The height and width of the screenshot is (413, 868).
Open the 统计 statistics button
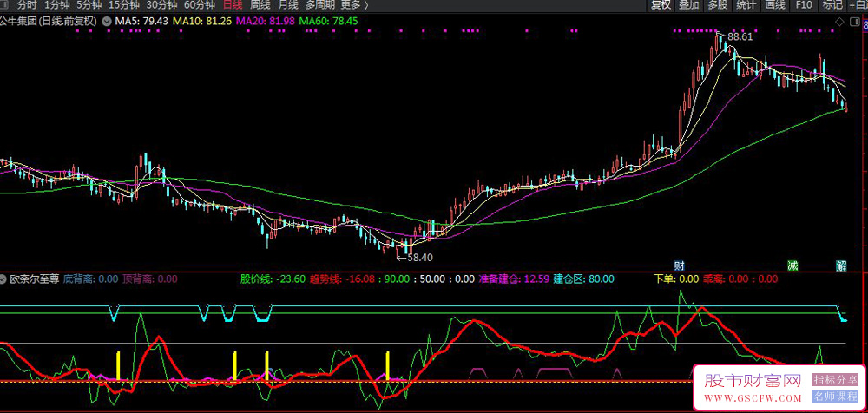[746, 5]
